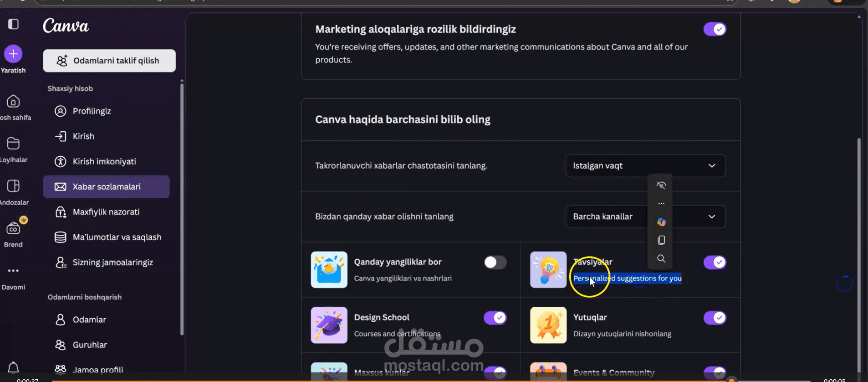Open the Bosh sahifa home icon
This screenshot has height=382, width=868.
click(13, 101)
